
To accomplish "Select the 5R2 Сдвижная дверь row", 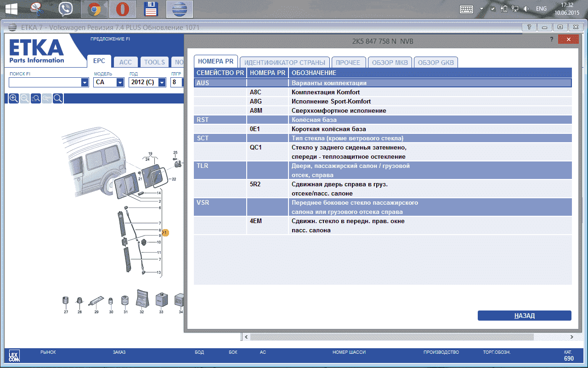I will pos(383,189).
